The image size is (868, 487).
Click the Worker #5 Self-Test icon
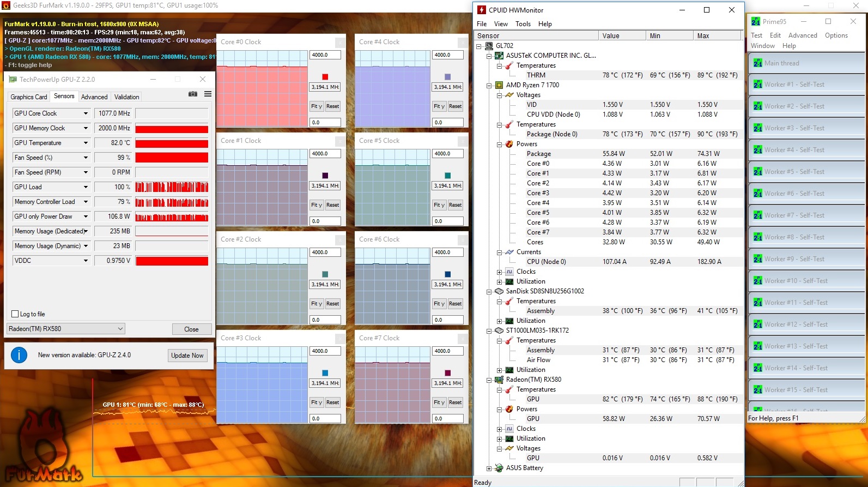[758, 172]
